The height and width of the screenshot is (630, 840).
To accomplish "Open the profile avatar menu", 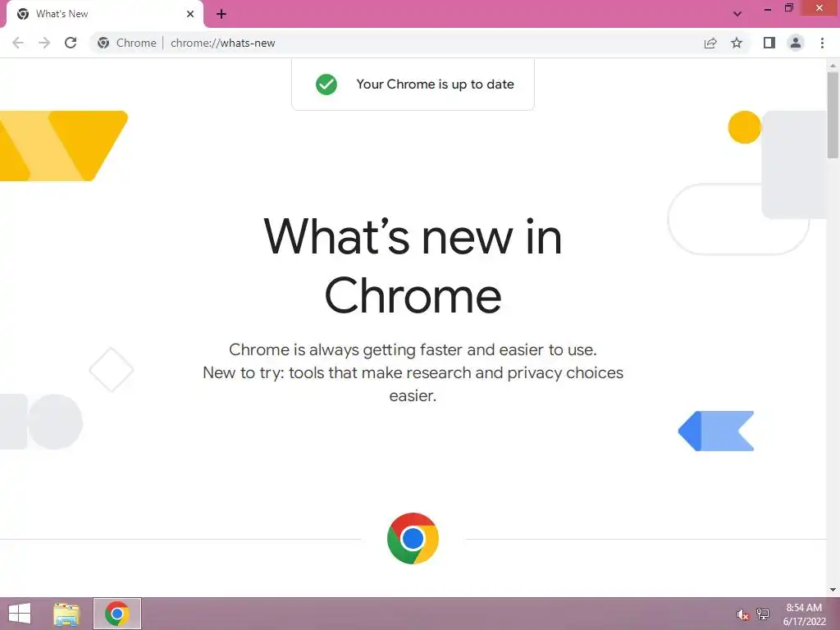I will 796,43.
